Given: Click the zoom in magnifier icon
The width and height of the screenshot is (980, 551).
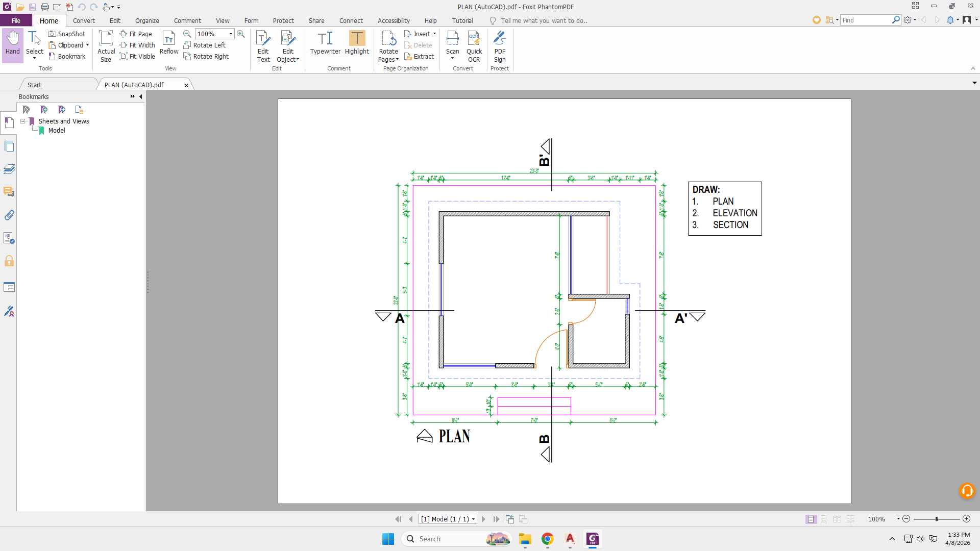Looking at the screenshot, I should click(x=241, y=34).
